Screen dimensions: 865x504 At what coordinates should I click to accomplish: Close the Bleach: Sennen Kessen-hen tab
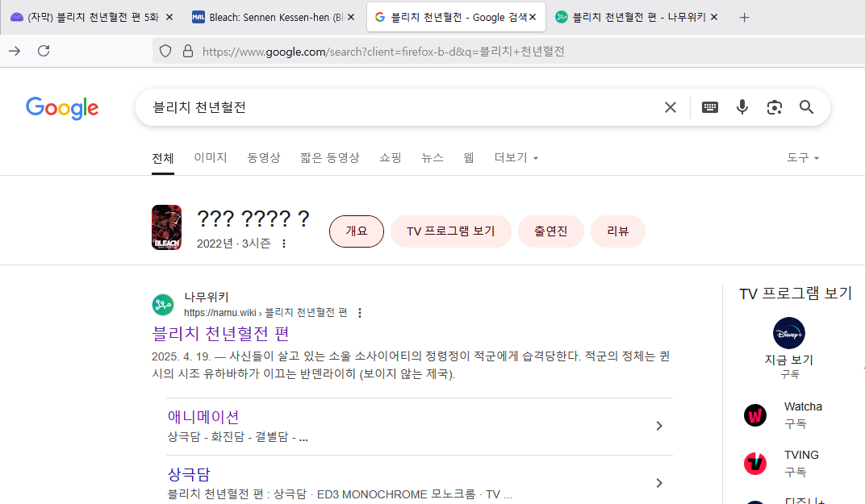click(351, 17)
